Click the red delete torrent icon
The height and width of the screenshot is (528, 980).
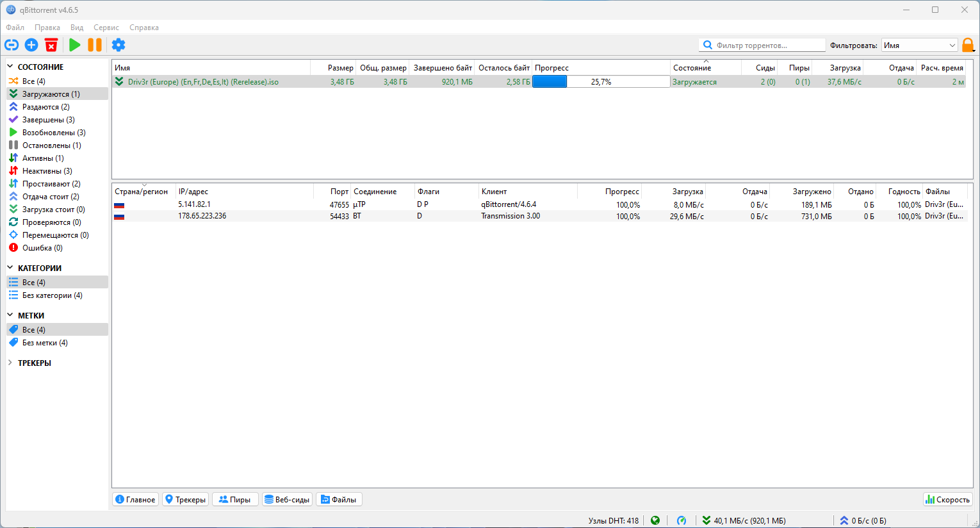point(51,45)
